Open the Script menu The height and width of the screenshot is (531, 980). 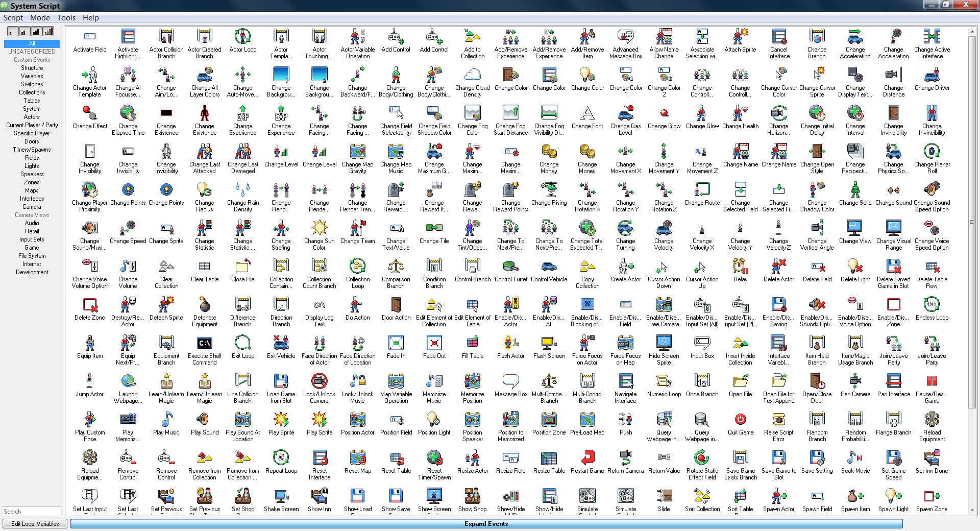13,17
